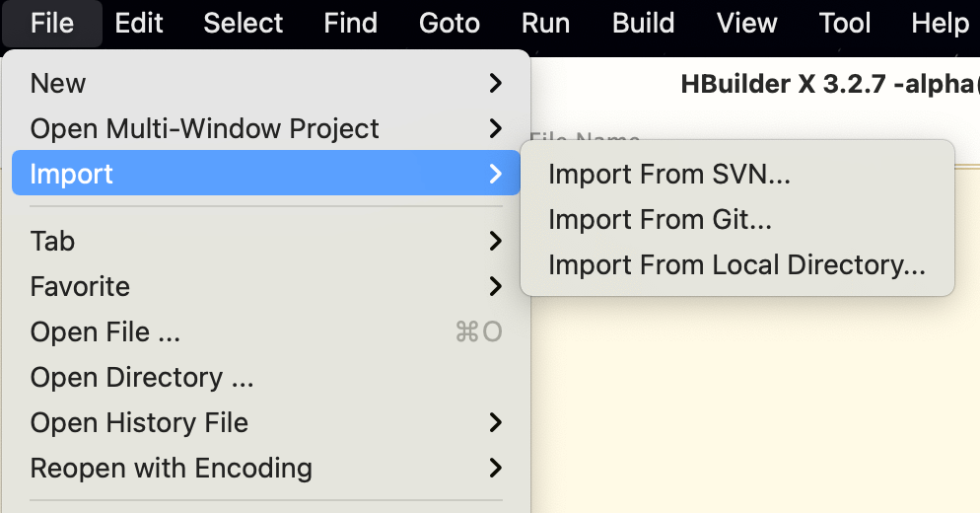
Task: Select Import From SVN...
Action: coord(736,174)
